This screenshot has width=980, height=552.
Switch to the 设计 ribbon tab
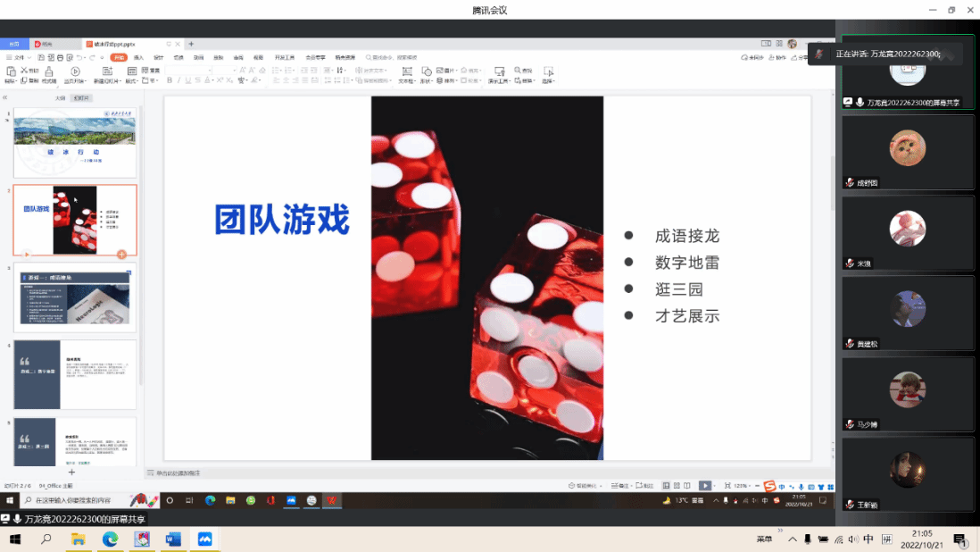click(x=158, y=57)
